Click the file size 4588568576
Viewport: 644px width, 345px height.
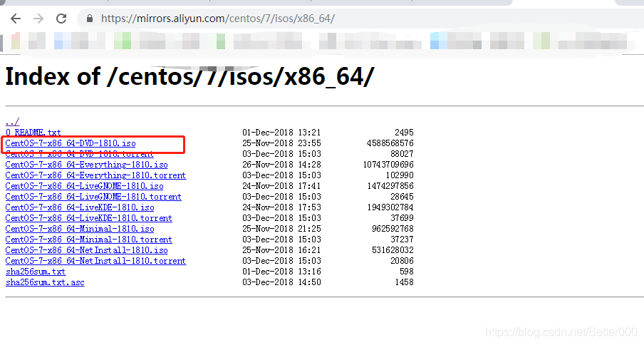point(390,143)
